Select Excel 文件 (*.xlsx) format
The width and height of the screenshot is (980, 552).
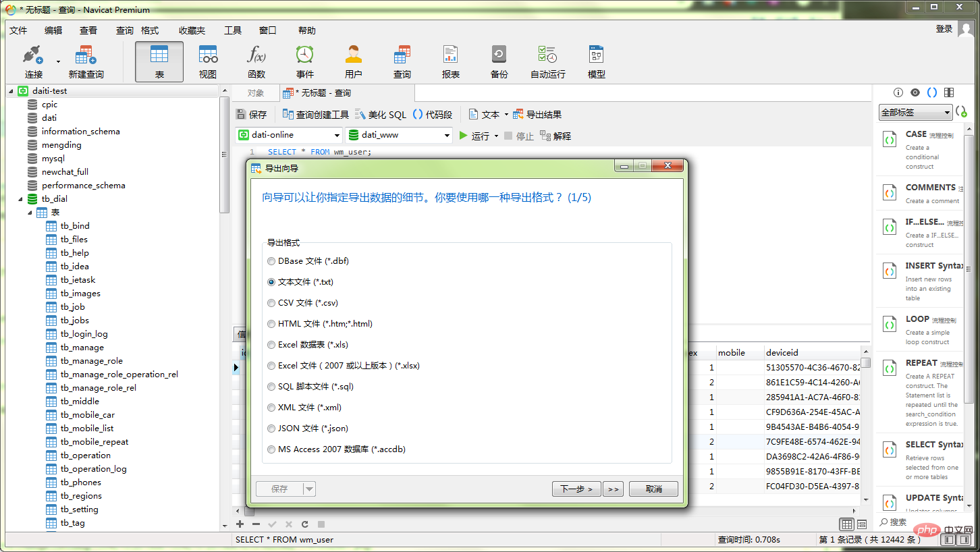pos(344,366)
